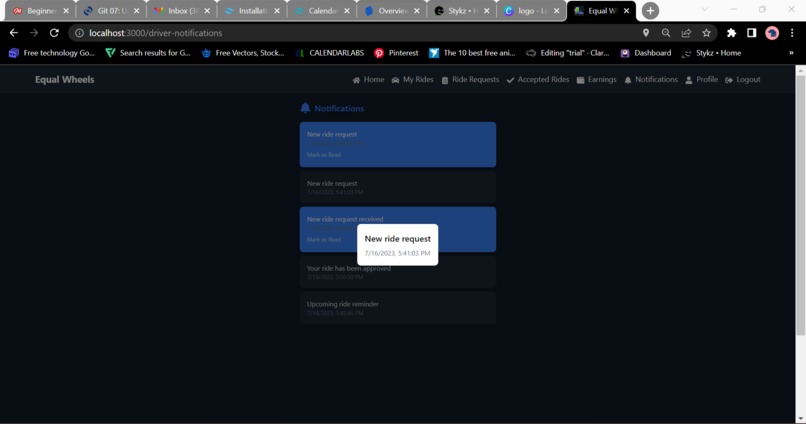Open the Extensions puzzle icon
Screen dimensions: 806x424
point(731,33)
